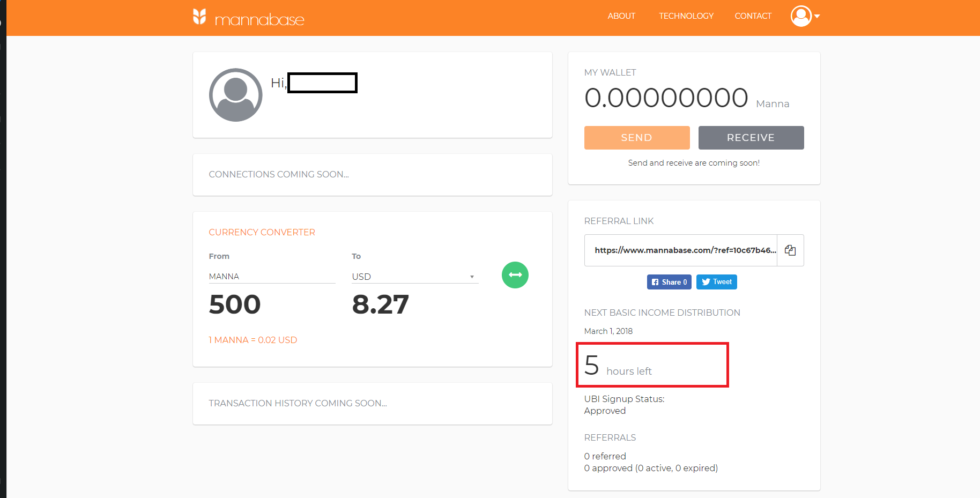Click the 'Approved' signup status text
980x498 pixels.
pyautogui.click(x=605, y=411)
